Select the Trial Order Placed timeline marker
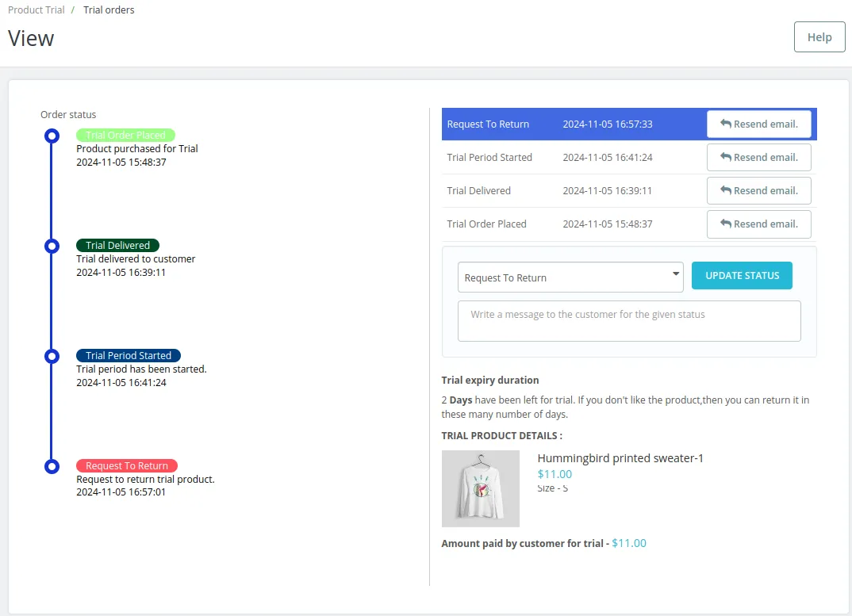Screen dimensions: 852x616 click(52, 136)
